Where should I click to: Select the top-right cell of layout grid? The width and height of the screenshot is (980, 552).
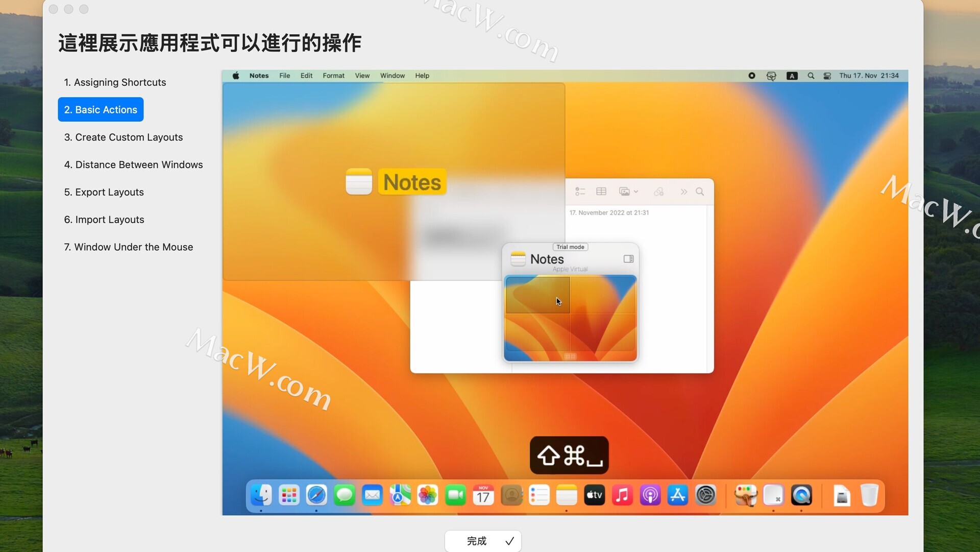(x=603, y=295)
